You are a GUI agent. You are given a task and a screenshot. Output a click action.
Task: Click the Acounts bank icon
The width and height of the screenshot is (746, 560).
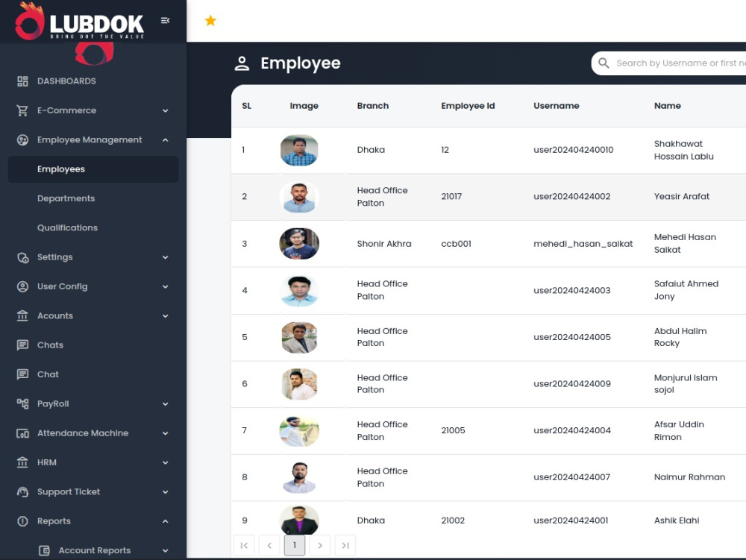tap(22, 315)
